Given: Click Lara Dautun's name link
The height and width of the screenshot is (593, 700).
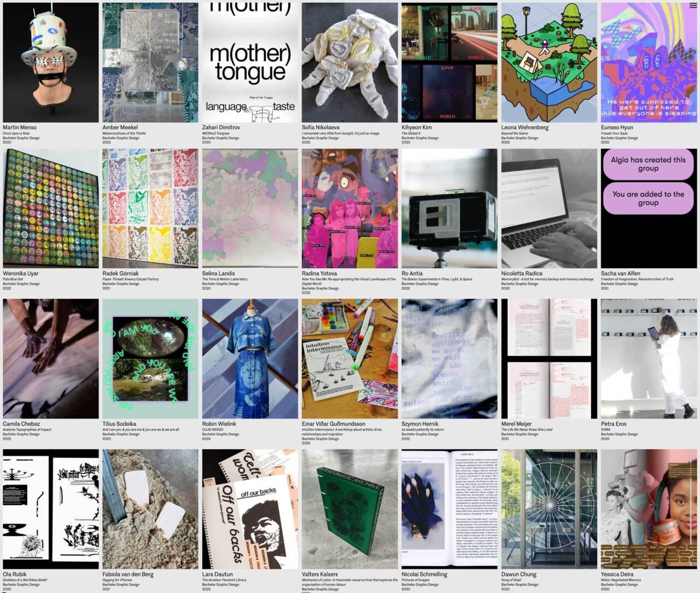Looking at the screenshot, I should click(217, 574).
